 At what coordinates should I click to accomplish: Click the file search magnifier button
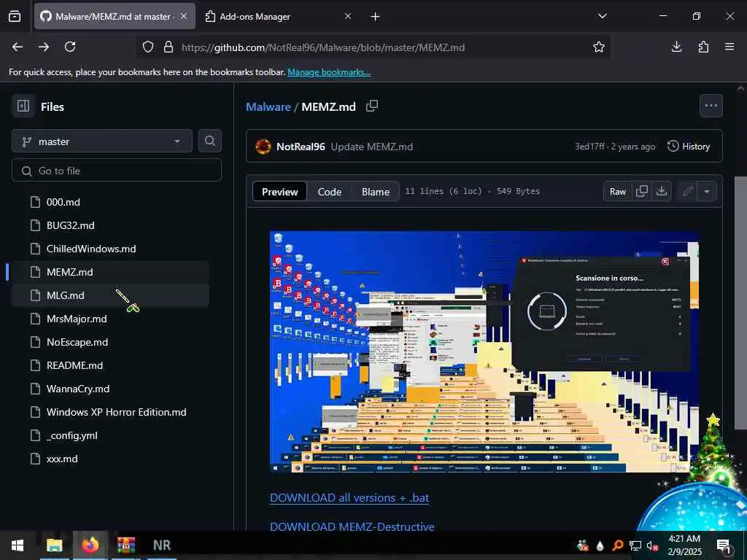coord(209,141)
